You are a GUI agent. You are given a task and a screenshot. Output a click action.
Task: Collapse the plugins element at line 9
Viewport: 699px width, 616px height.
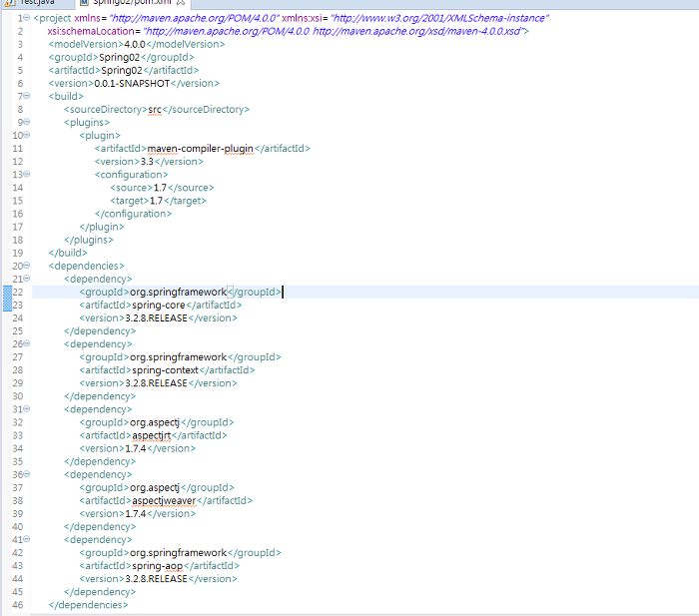26,121
